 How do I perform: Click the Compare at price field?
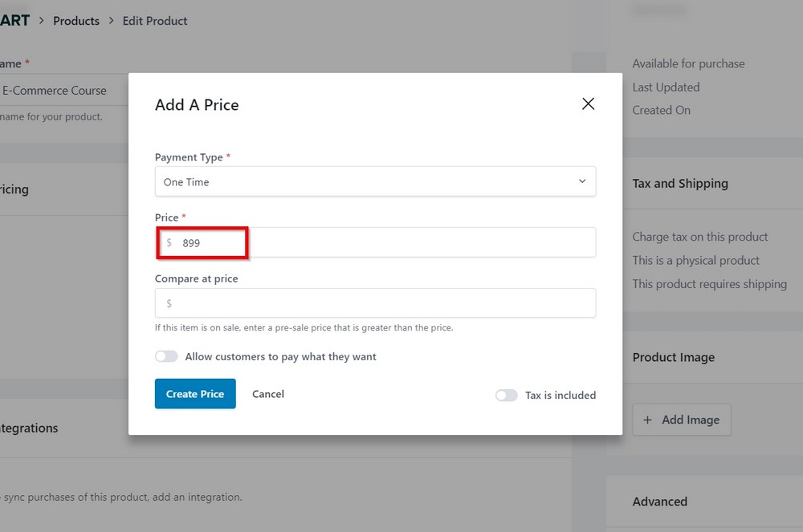[x=375, y=303]
